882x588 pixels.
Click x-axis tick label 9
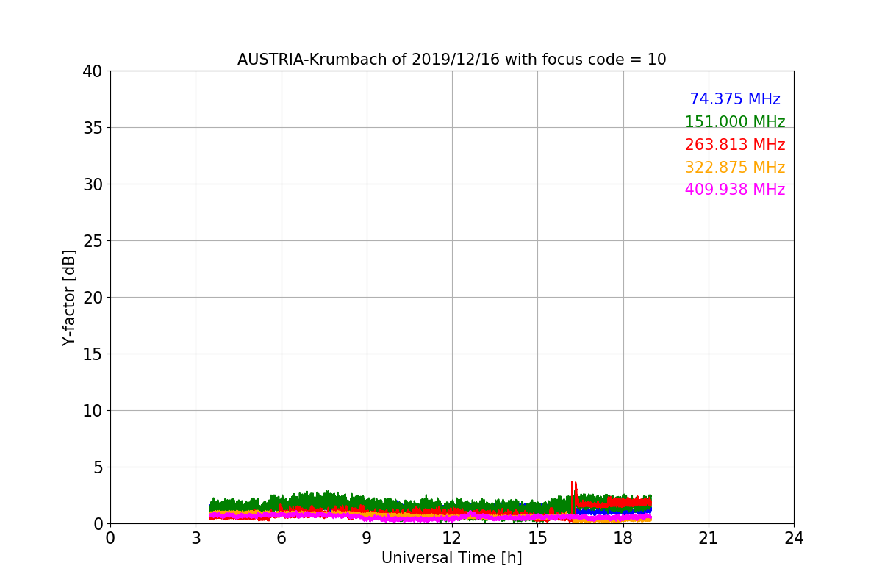pyautogui.click(x=367, y=538)
